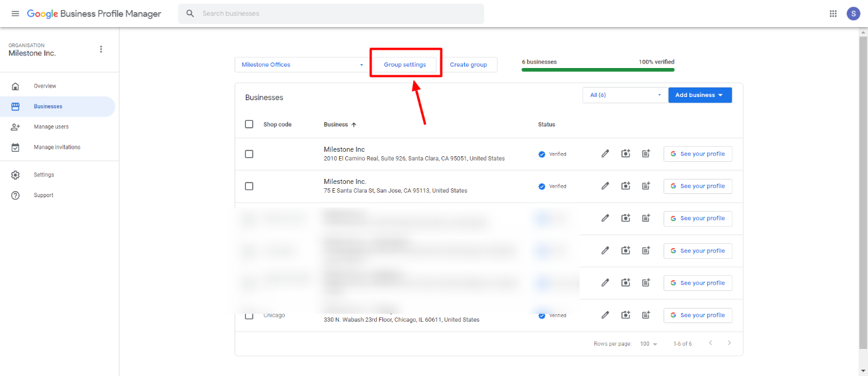The width and height of the screenshot is (868, 376).
Task: Click the '1-6 of 6' pagination text
Action: pyautogui.click(x=682, y=344)
